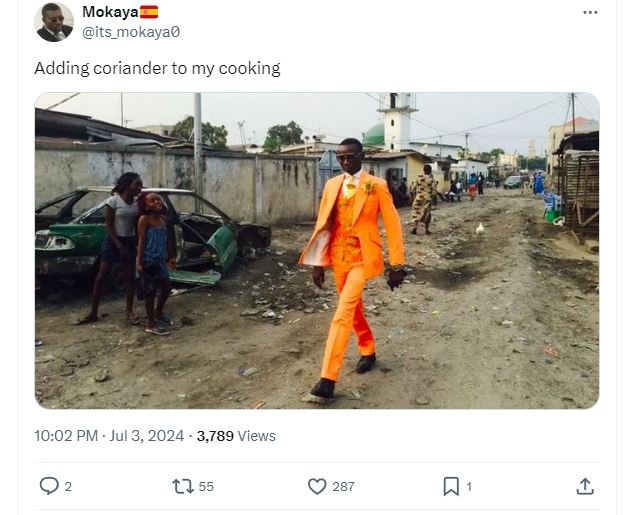Open the three-dot more options menu
The width and height of the screenshot is (623, 515).
pyautogui.click(x=589, y=12)
